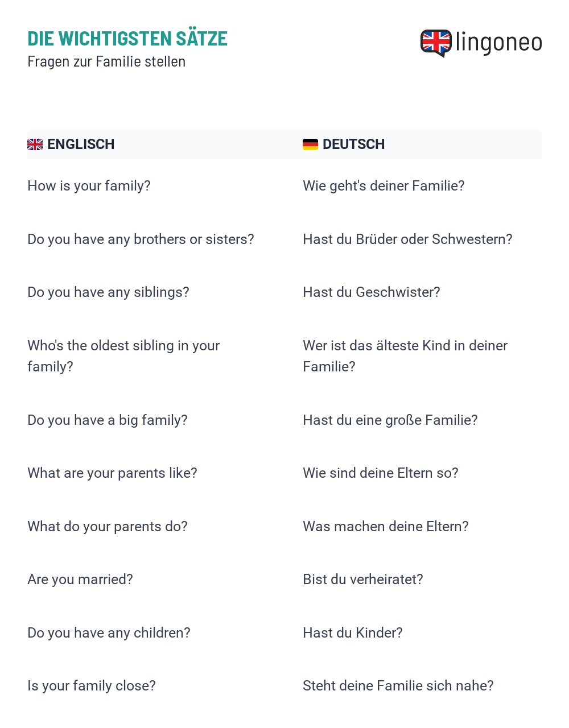Click the lingoneo speech bubble flag logo
The image size is (569, 728).
[x=436, y=43]
